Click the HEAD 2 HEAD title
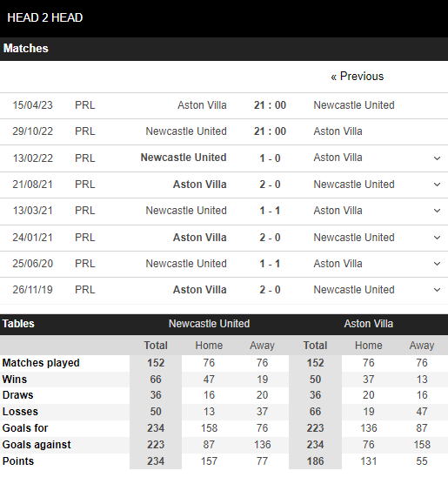Image resolution: width=448 pixels, height=484 pixels. point(45,17)
